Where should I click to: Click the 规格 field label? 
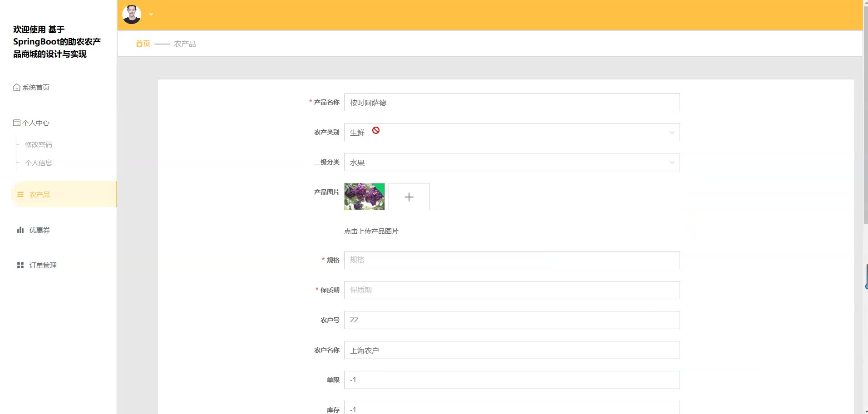click(x=333, y=260)
